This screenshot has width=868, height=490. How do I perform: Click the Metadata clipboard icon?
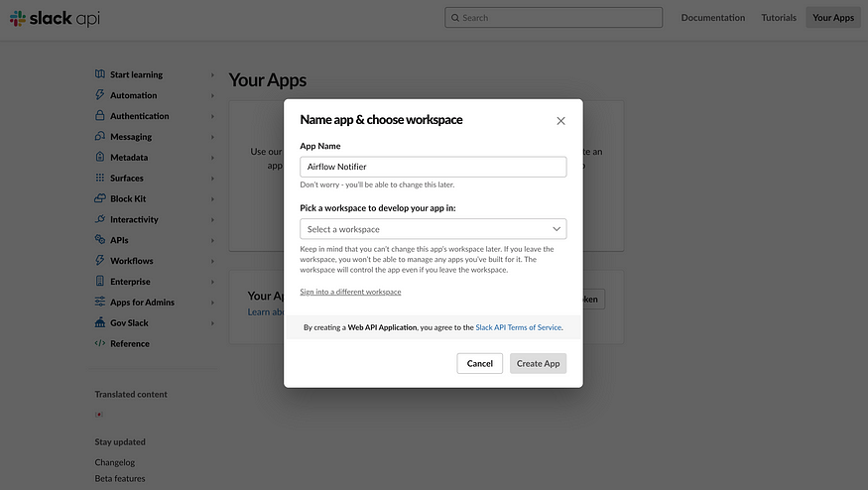click(x=99, y=157)
